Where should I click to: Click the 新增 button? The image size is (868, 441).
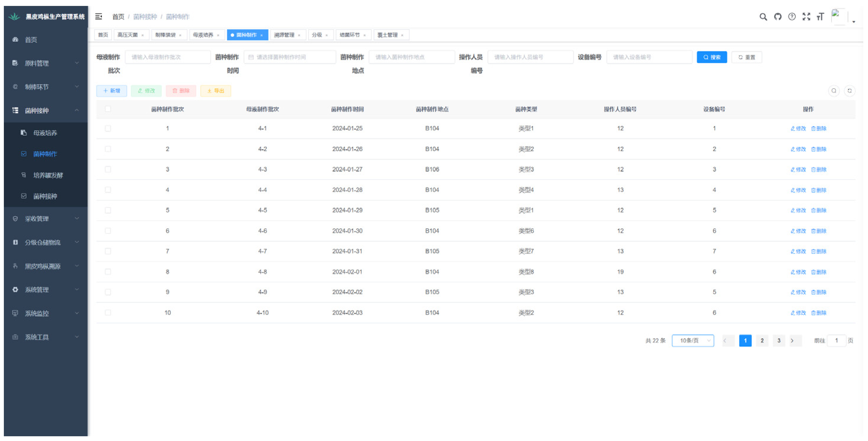point(111,91)
